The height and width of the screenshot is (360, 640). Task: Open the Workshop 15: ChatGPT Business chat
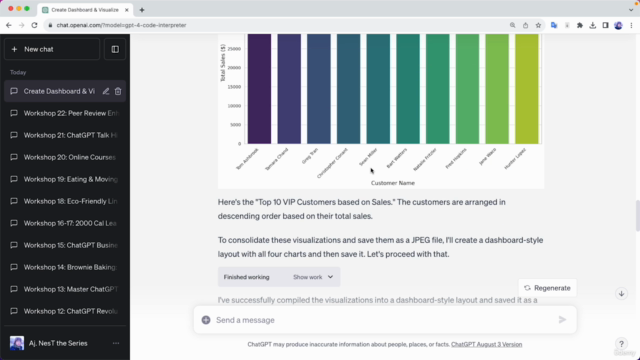point(65,245)
